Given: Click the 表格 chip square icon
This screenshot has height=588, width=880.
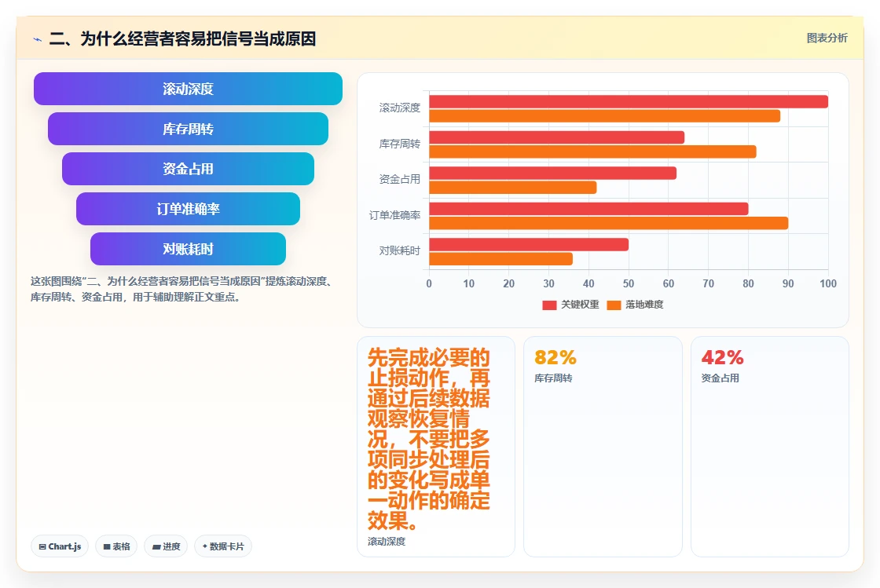Looking at the screenshot, I should click(x=107, y=546).
